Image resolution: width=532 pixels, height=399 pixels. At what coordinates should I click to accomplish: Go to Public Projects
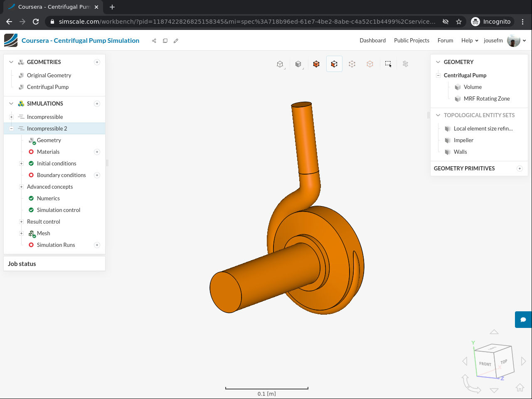point(411,41)
